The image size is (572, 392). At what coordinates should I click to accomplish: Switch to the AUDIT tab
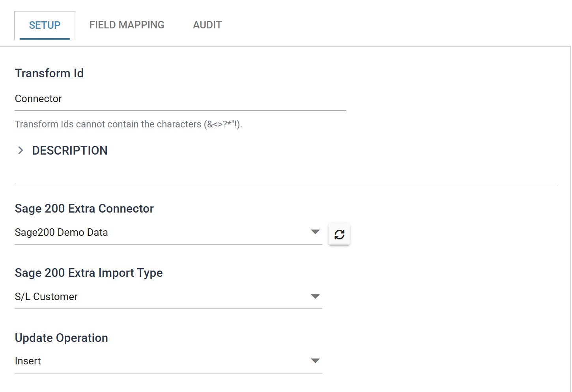207,25
